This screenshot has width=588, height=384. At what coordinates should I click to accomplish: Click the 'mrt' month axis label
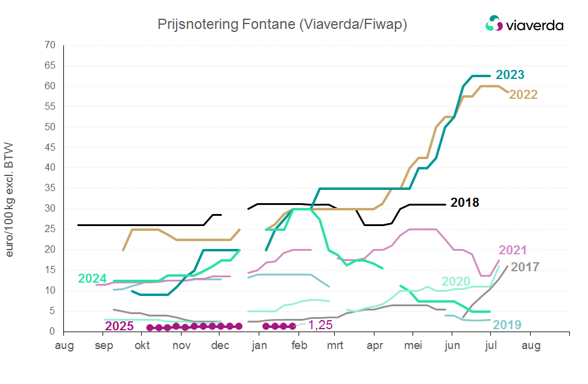point(335,346)
